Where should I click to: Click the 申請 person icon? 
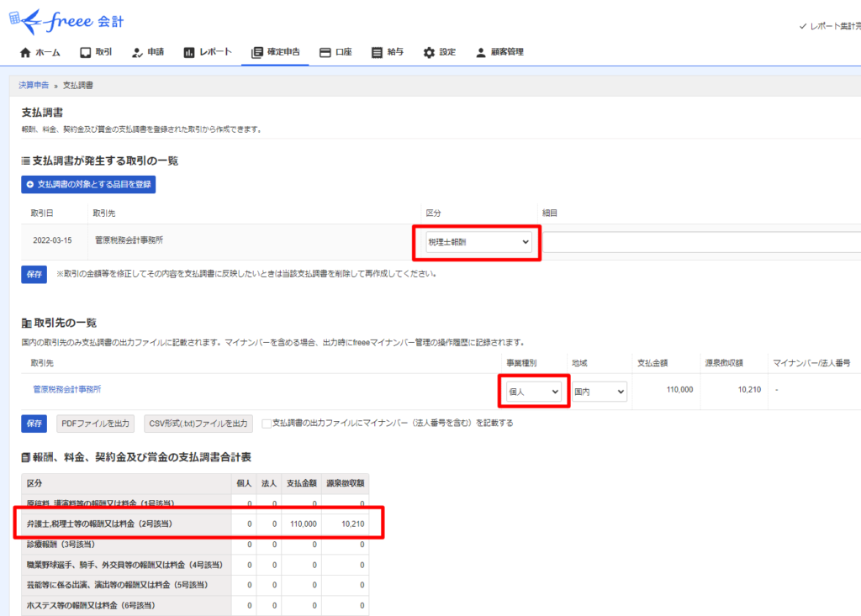138,52
